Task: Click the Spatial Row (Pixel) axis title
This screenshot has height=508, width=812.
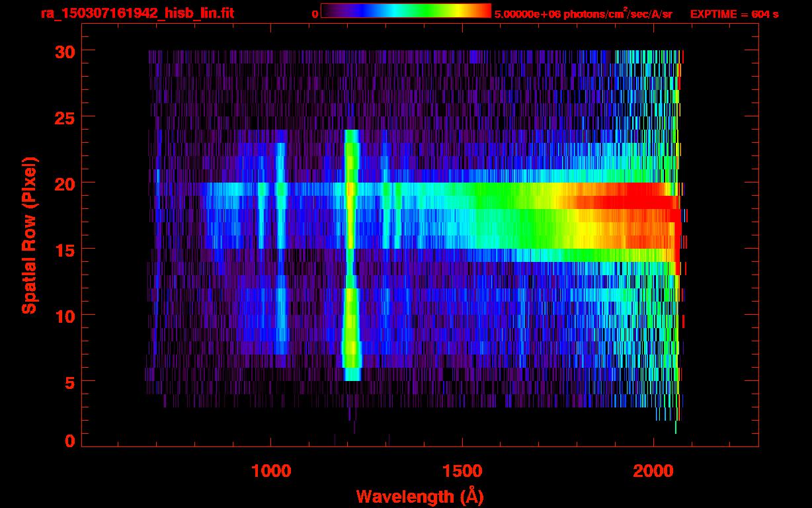Action: [x=29, y=235]
